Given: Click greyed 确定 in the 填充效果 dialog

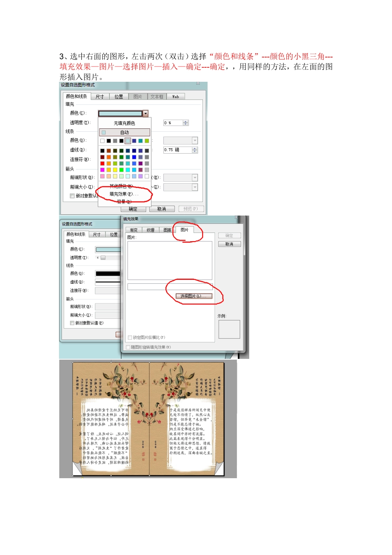Looking at the screenshot, I should [229, 235].
